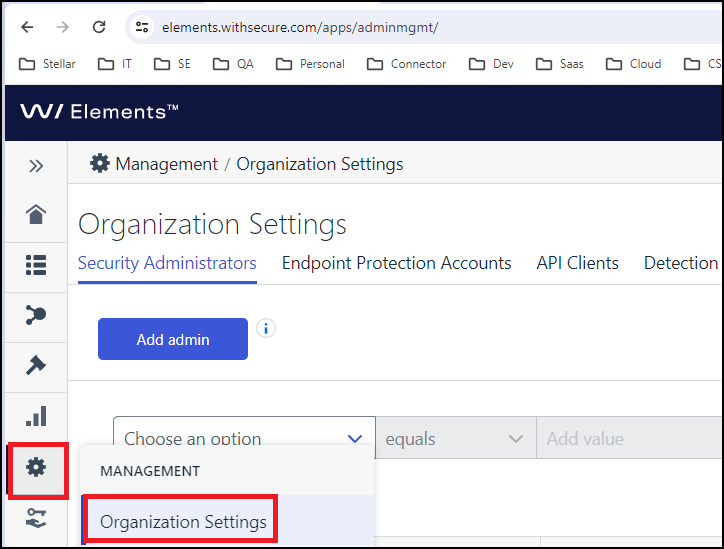Open the hammer icon in sidebar
Image resolution: width=724 pixels, height=549 pixels.
point(36,366)
